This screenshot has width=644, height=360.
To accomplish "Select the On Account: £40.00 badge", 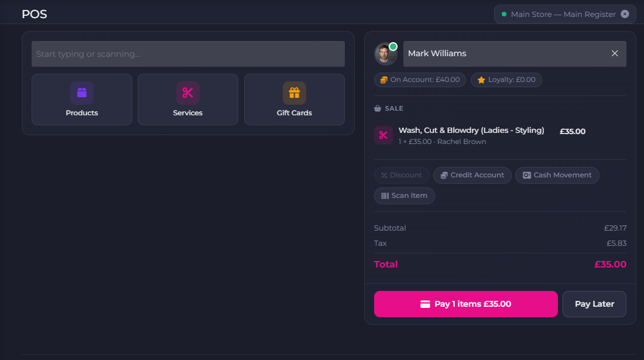I will (x=419, y=80).
